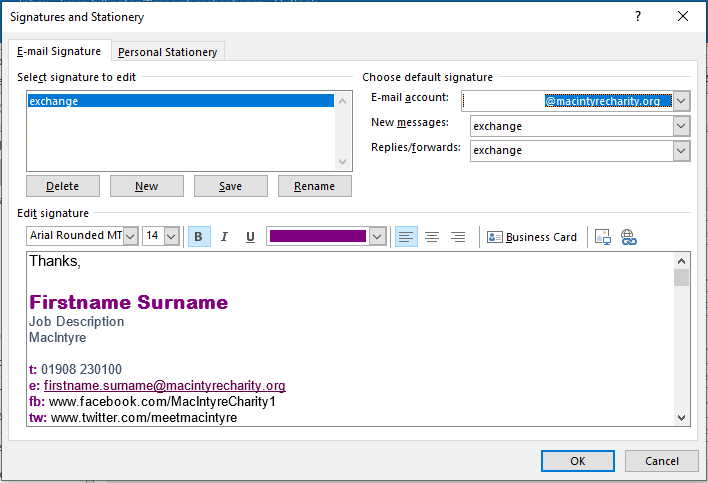Expand the E-mail account dropdown

pos(681,101)
